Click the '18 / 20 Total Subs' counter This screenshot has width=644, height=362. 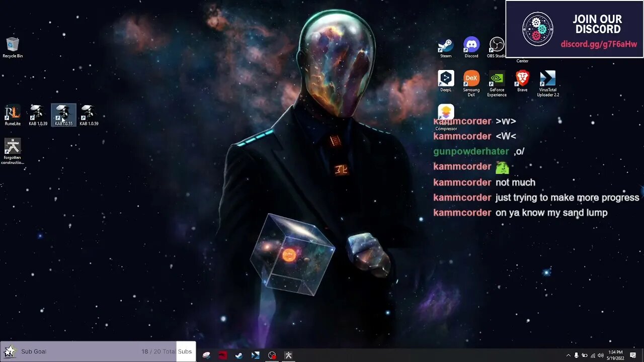[x=167, y=351]
